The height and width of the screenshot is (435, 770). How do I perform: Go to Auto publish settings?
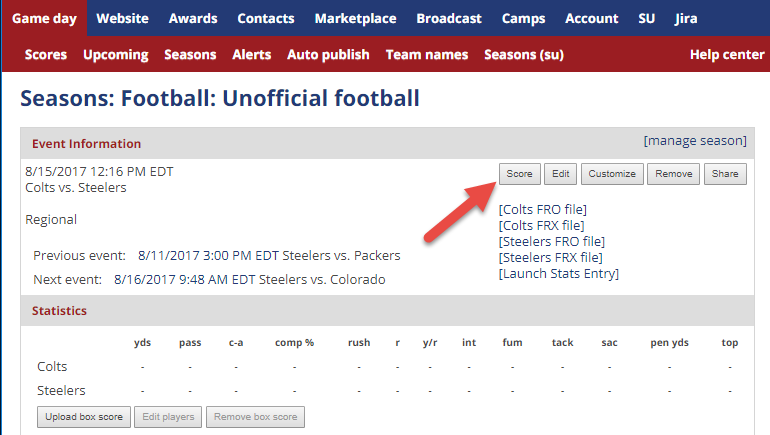click(328, 54)
